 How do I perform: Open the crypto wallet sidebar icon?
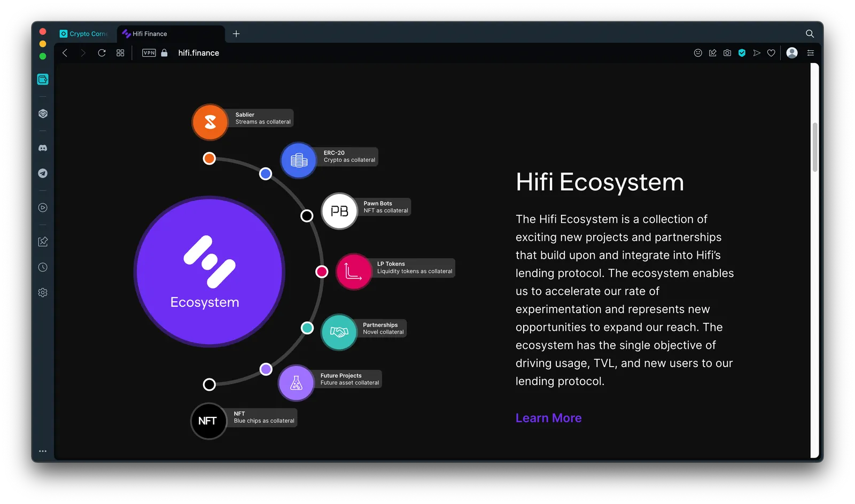(x=43, y=80)
